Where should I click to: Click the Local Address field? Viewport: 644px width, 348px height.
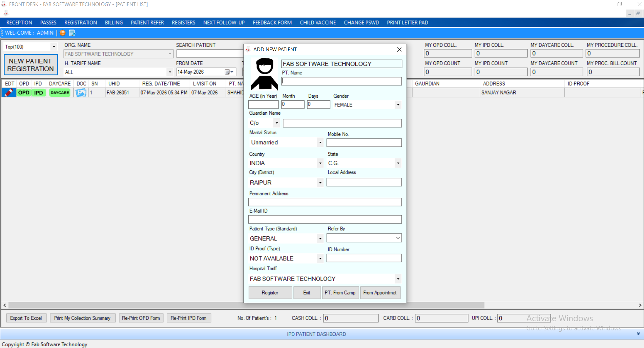(x=364, y=182)
